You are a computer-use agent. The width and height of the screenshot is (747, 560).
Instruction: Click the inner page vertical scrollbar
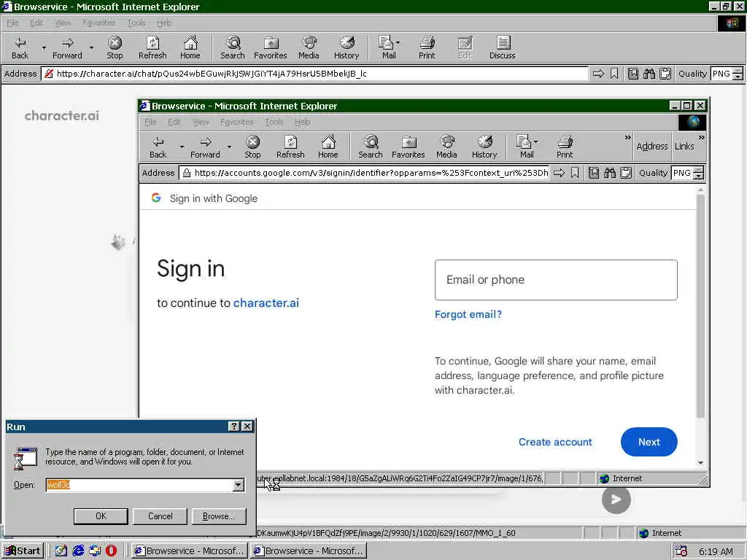point(700,305)
